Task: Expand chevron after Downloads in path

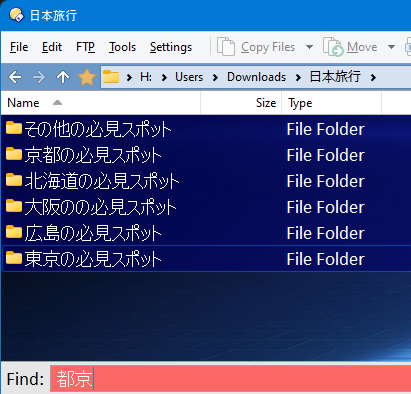Action: 298,78
